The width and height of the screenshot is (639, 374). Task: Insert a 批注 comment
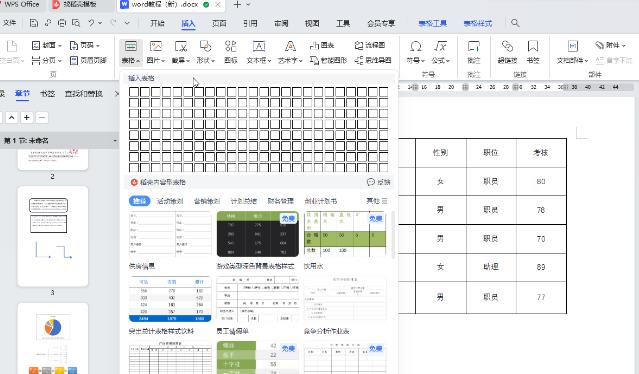tap(474, 52)
